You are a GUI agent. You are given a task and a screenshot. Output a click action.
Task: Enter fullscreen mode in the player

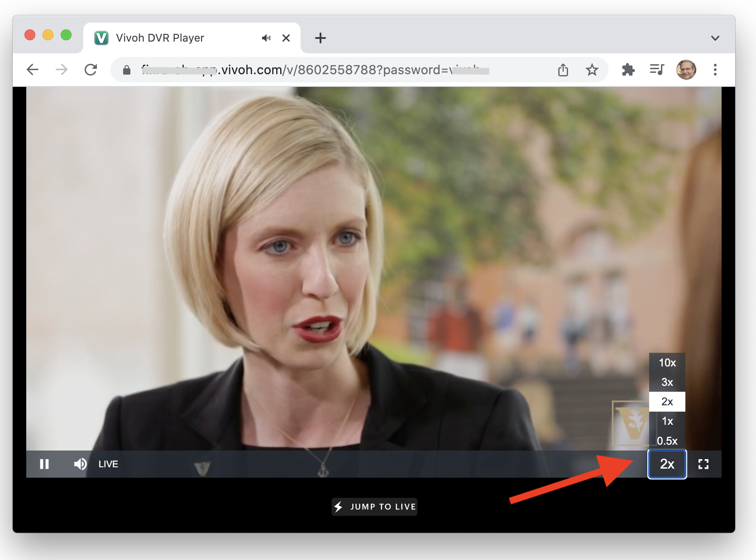(703, 464)
